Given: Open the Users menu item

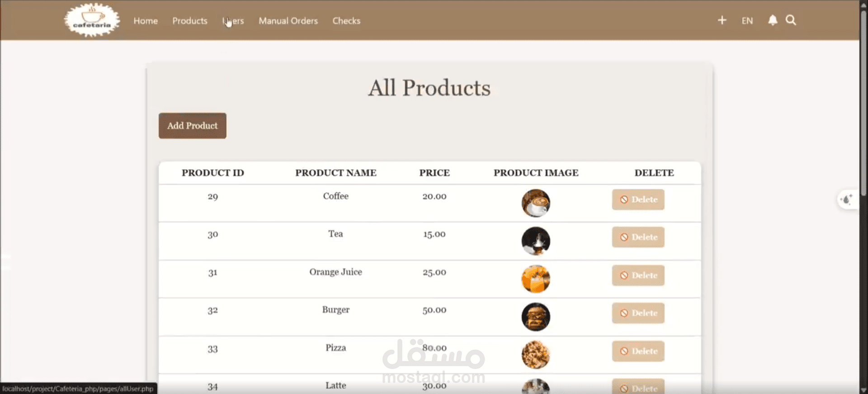Looking at the screenshot, I should click(233, 21).
